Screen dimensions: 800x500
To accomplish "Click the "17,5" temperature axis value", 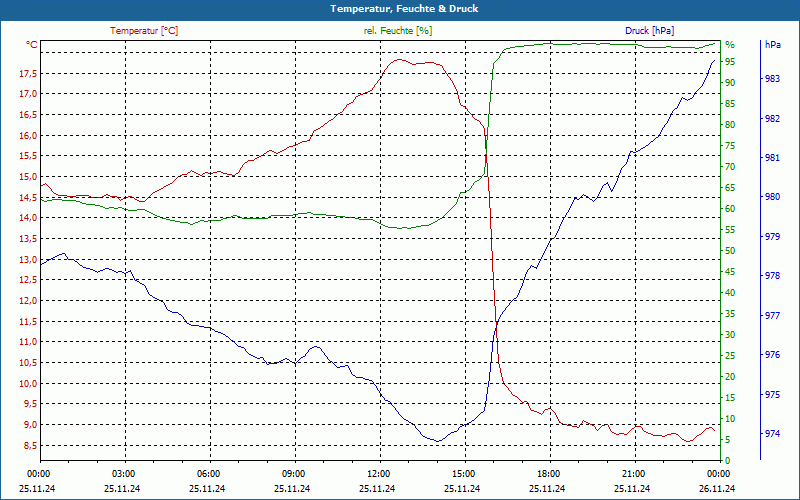I will [28, 74].
